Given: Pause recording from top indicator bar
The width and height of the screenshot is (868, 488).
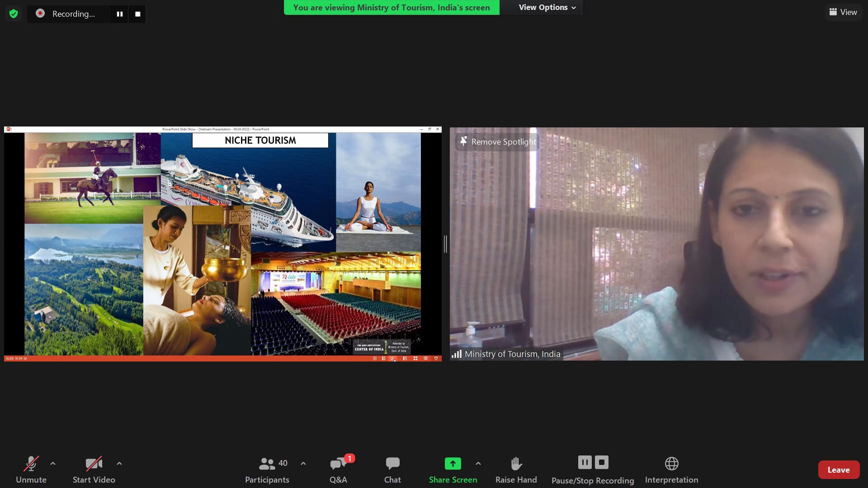Looking at the screenshot, I should tap(119, 14).
